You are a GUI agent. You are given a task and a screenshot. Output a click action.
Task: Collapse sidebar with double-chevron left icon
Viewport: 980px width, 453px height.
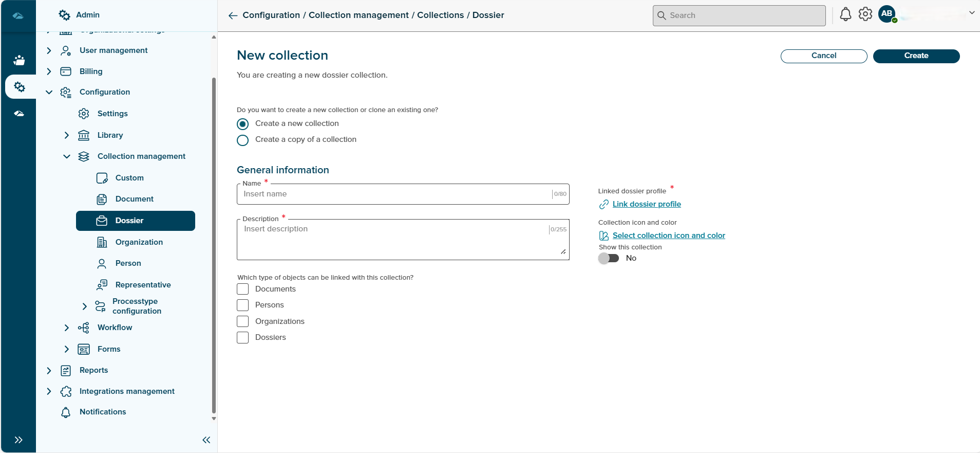(206, 440)
